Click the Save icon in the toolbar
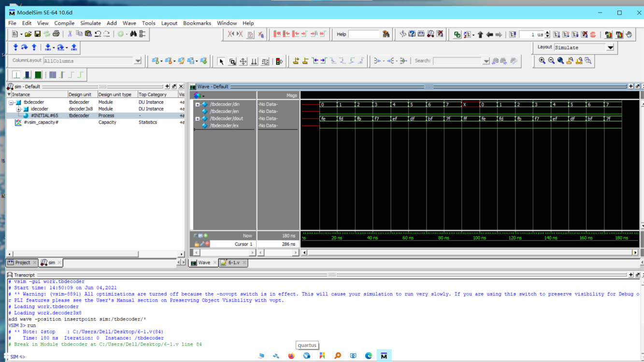The width and height of the screenshot is (644, 362). (x=37, y=34)
